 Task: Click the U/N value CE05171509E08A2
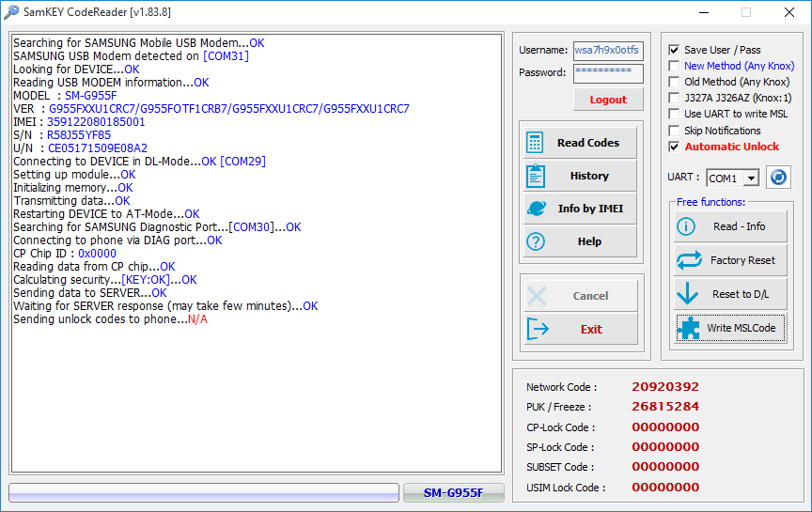point(98,148)
